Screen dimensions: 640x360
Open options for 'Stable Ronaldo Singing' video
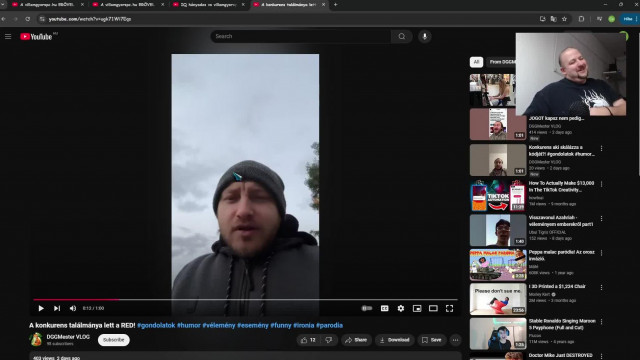click(x=601, y=322)
